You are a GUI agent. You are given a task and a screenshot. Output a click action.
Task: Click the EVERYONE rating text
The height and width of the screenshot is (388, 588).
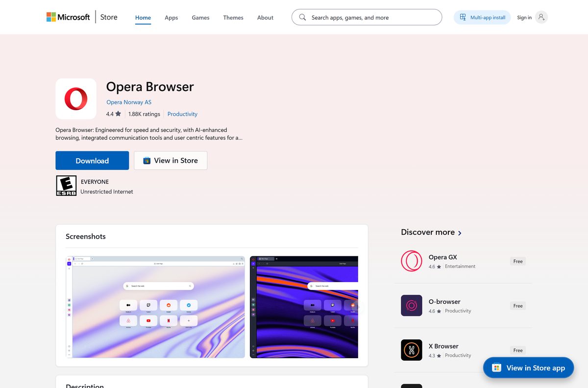(x=95, y=182)
